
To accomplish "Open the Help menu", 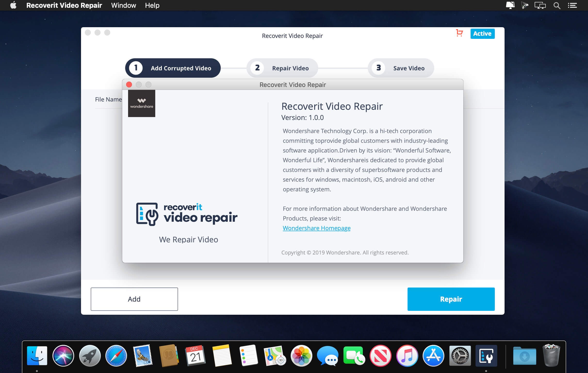I will coord(152,5).
